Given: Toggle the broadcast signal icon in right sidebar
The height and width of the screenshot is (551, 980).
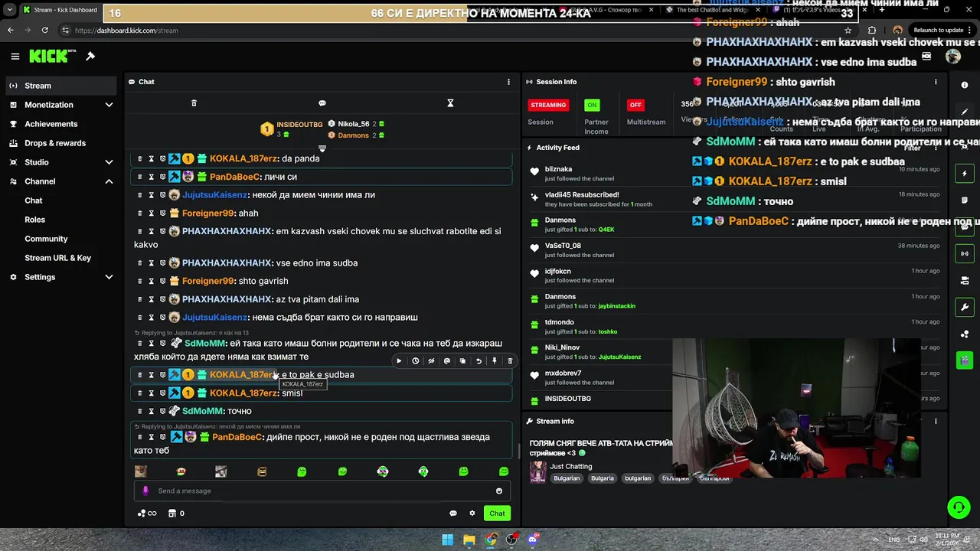Looking at the screenshot, I should coord(965,253).
